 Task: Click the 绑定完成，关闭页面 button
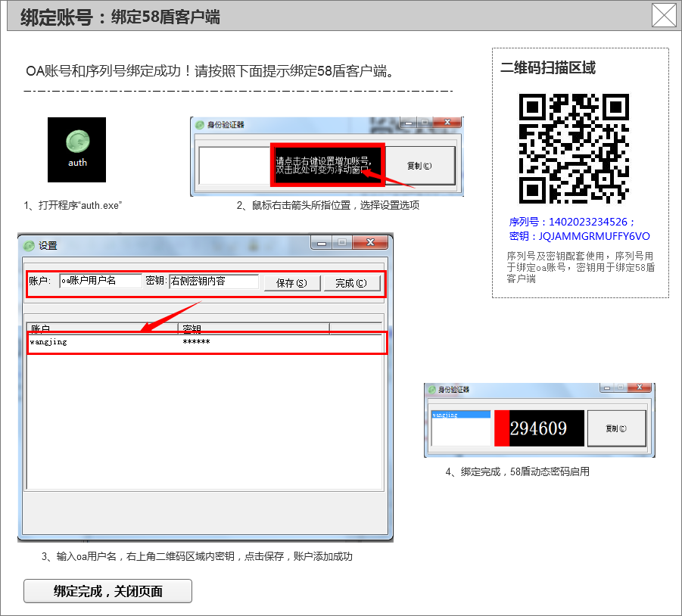click(107, 591)
